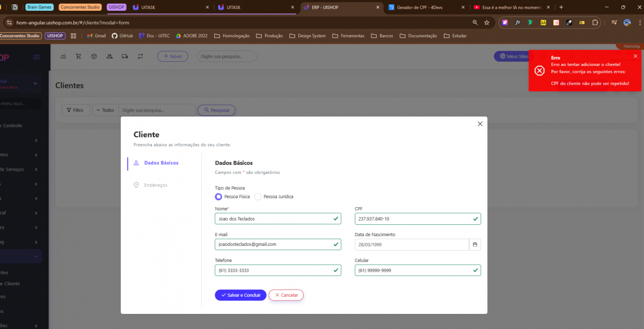Click the package box icon in toolbar
Viewport: 644px width, 329px height.
pyautogui.click(x=94, y=56)
